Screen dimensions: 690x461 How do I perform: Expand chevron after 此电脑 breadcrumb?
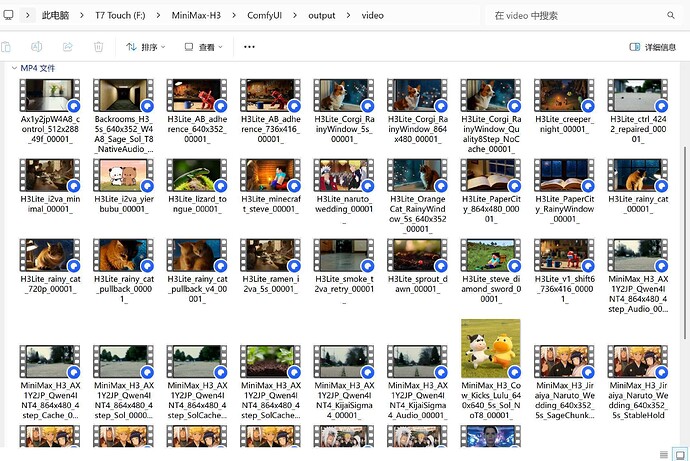click(82, 15)
